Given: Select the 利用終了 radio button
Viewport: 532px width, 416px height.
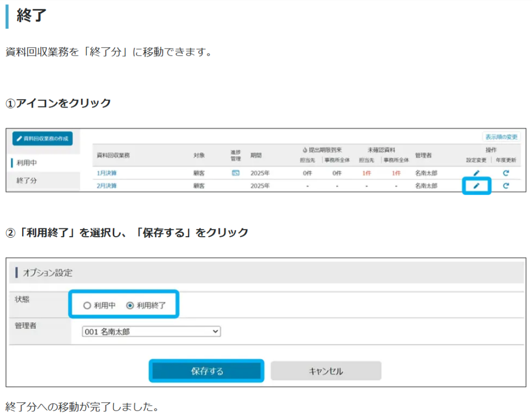Looking at the screenshot, I should click(130, 305).
